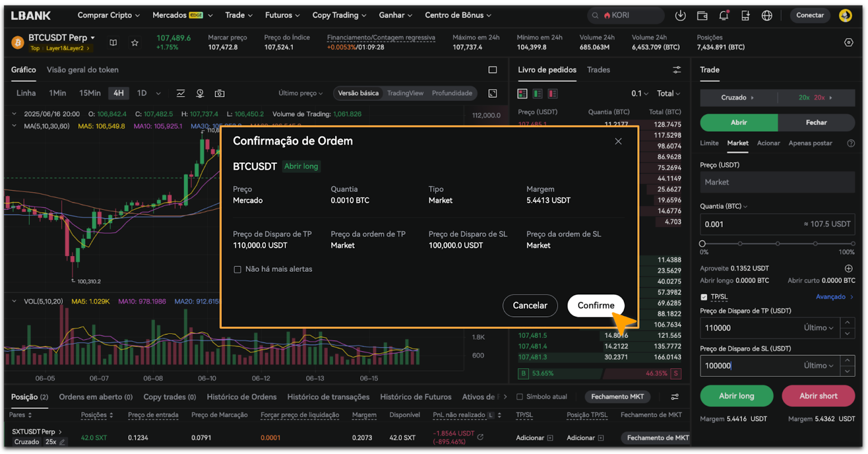Uncheck the TP/SL checkbox

(x=704, y=297)
